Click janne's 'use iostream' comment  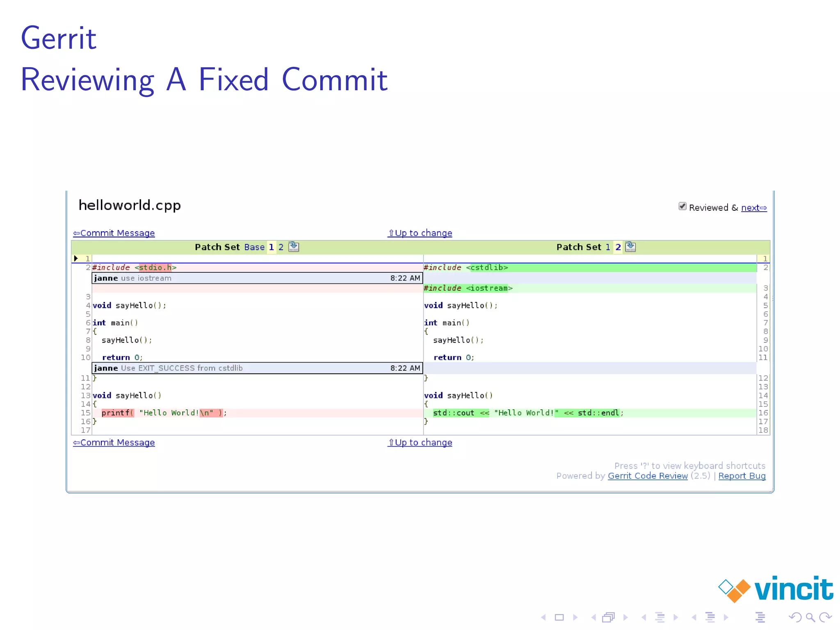257,278
